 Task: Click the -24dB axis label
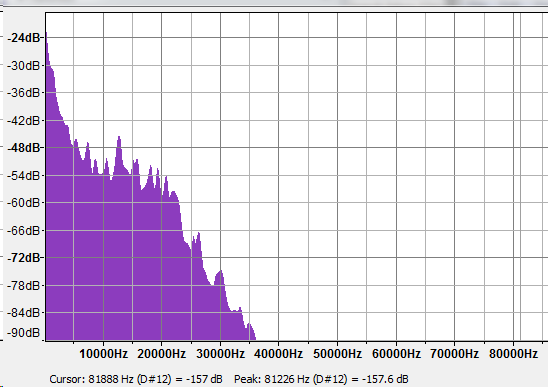pos(24,38)
